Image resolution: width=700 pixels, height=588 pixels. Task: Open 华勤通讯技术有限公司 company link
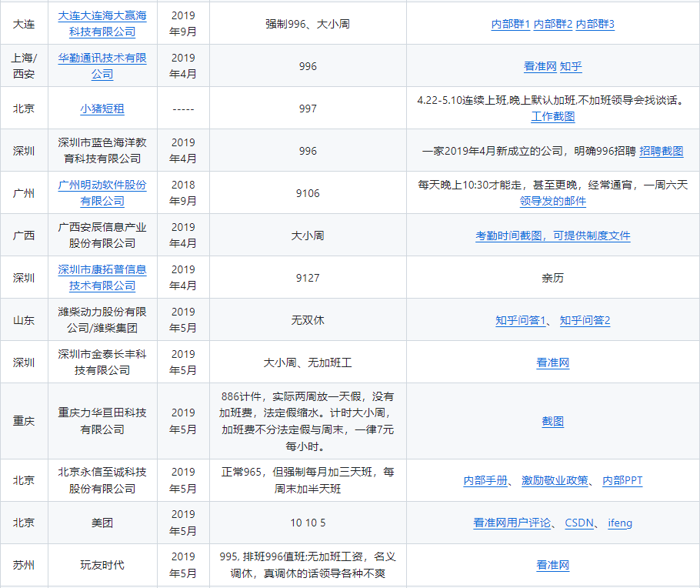102,65
